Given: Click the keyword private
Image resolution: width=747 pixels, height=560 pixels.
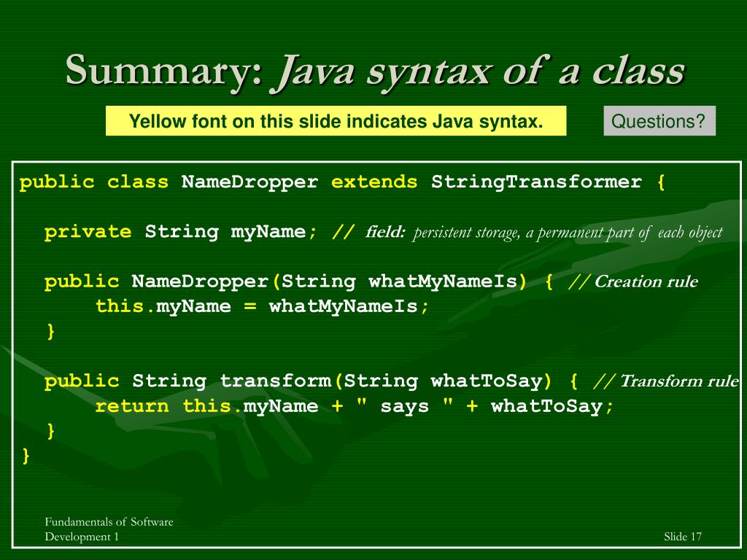Looking at the screenshot, I should (88, 232).
